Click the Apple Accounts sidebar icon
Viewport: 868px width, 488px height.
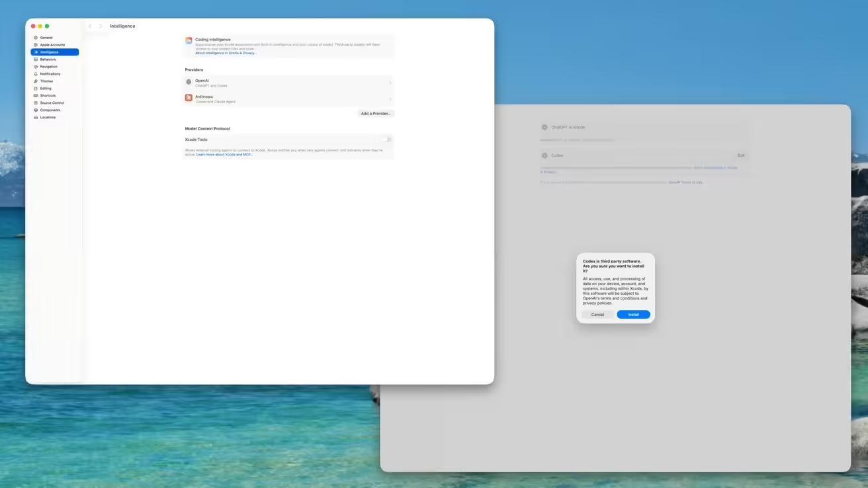[x=36, y=45]
